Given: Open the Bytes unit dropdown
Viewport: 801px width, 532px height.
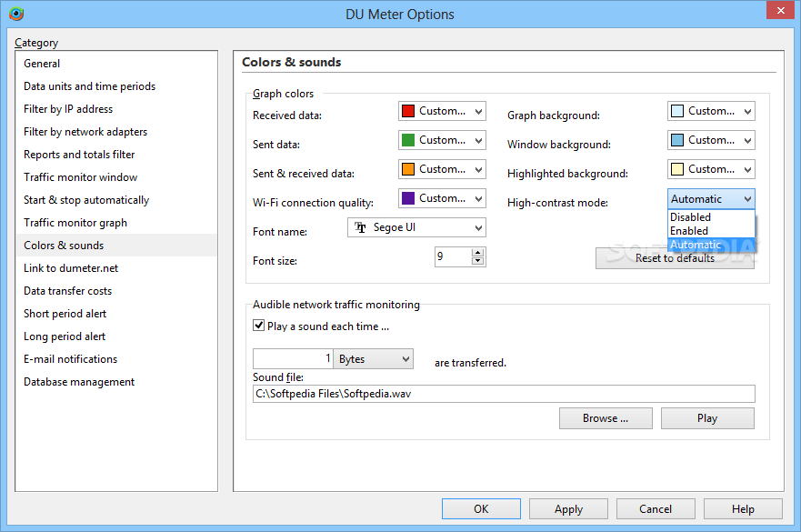Looking at the screenshot, I should click(x=374, y=358).
